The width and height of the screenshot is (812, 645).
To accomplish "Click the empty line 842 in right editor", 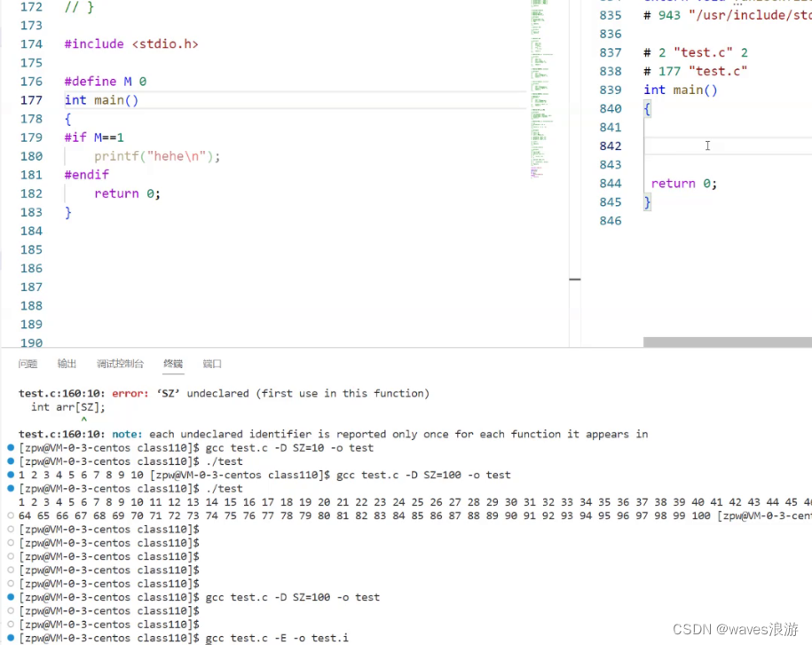I will (x=728, y=146).
